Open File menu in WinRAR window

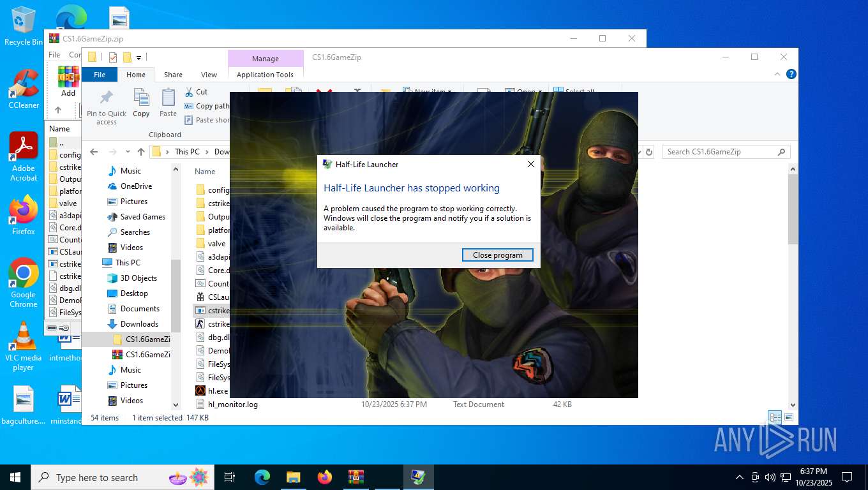click(x=55, y=55)
